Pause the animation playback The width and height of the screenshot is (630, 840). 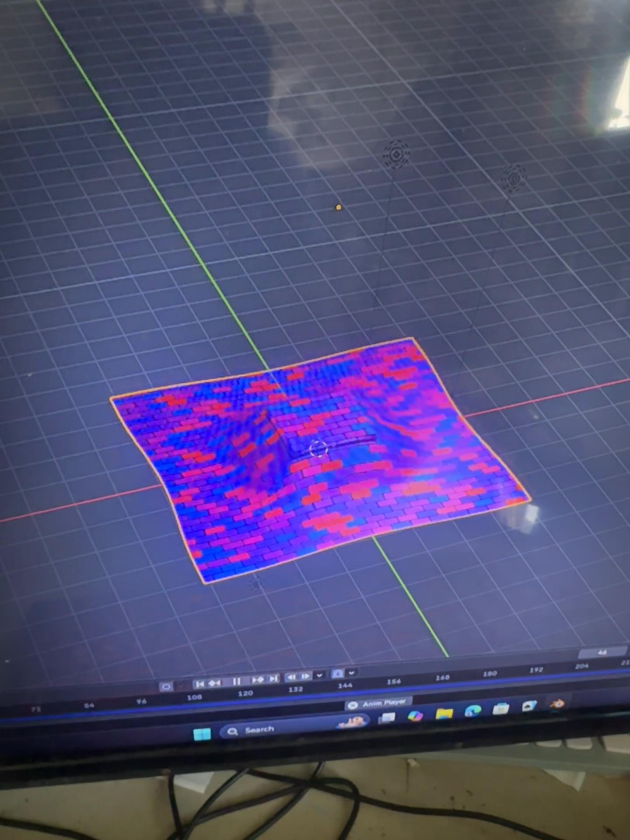click(x=236, y=681)
